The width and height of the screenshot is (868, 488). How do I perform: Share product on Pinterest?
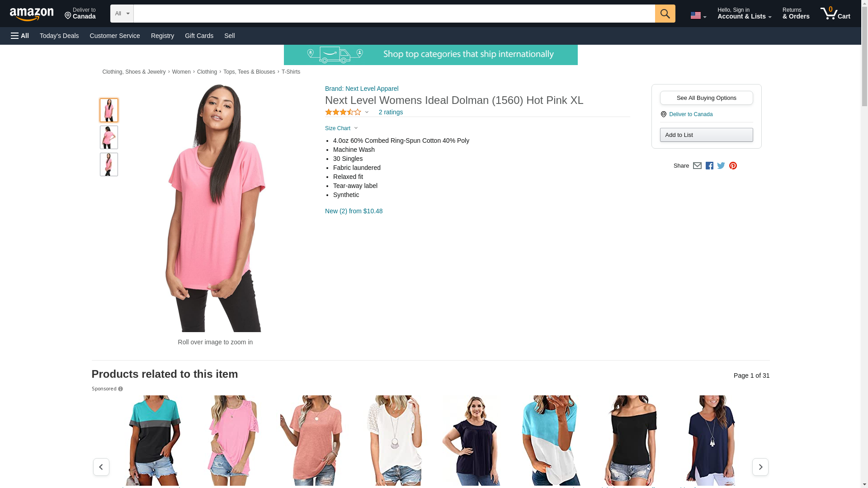(733, 166)
